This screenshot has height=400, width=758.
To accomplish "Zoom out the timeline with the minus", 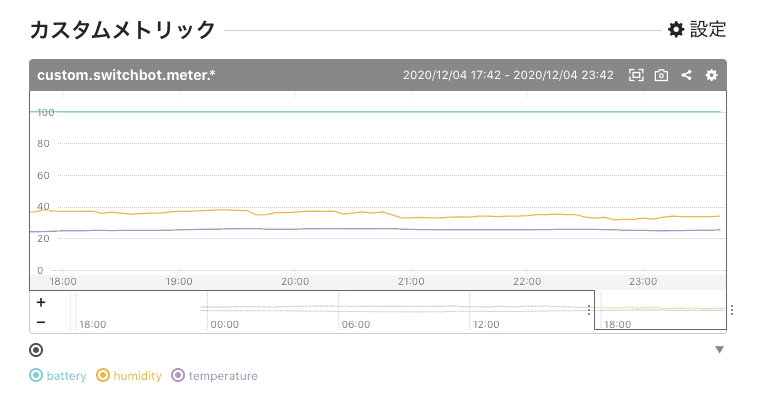I will click(x=41, y=322).
